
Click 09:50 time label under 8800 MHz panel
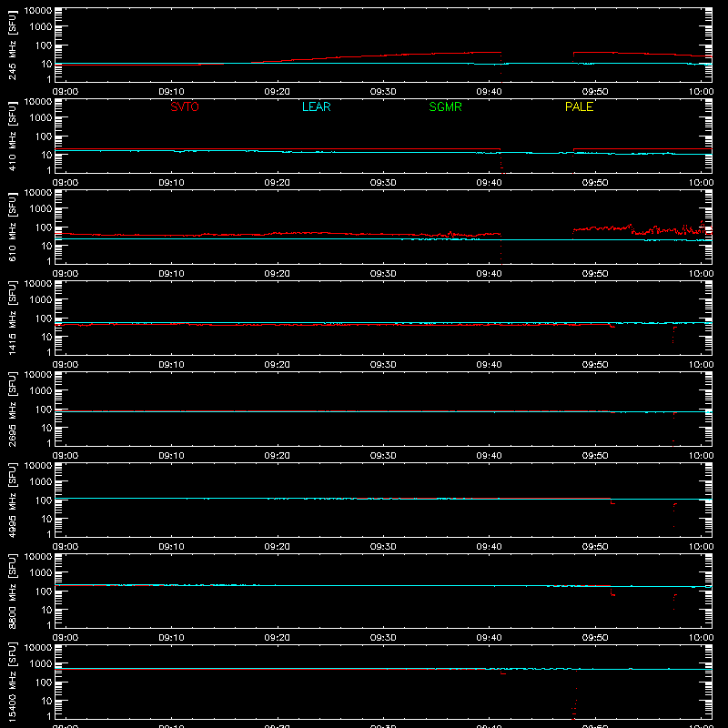coord(595,638)
